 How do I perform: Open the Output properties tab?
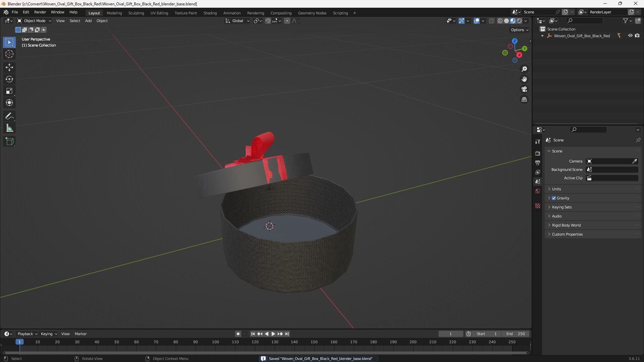point(538,163)
